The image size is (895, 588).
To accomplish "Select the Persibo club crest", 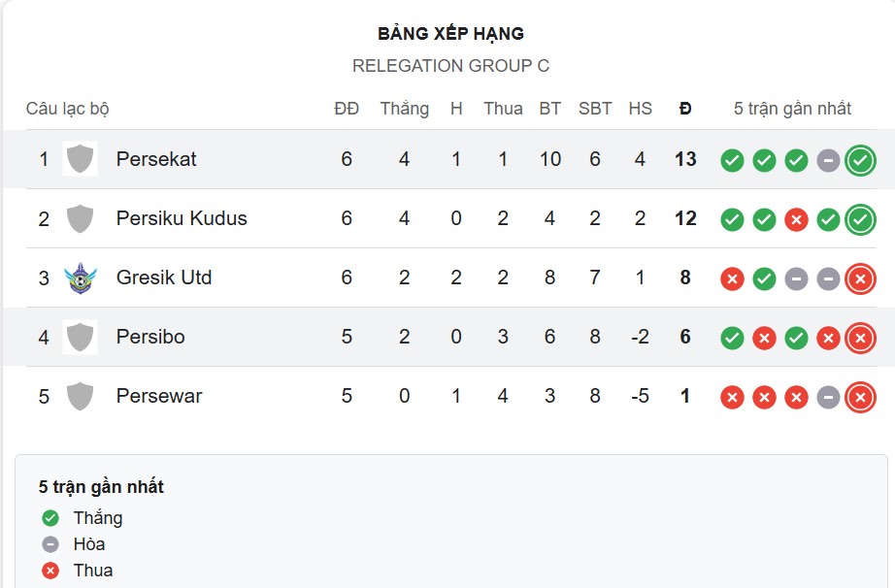I will pyautogui.click(x=81, y=337).
